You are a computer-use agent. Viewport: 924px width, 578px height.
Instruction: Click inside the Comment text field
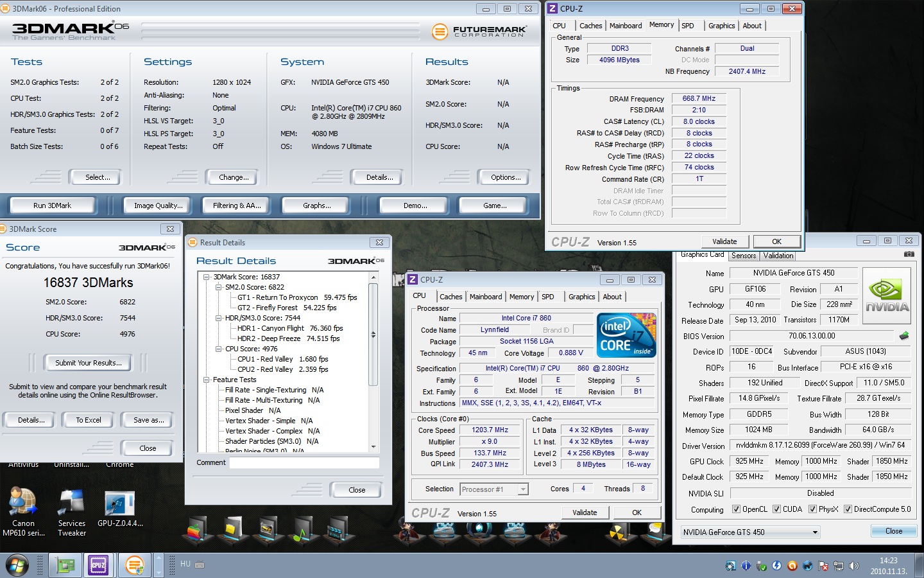click(x=304, y=462)
